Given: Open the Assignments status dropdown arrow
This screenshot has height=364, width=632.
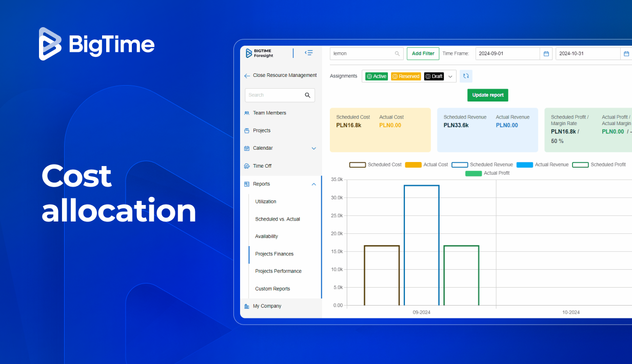Looking at the screenshot, I should point(450,76).
